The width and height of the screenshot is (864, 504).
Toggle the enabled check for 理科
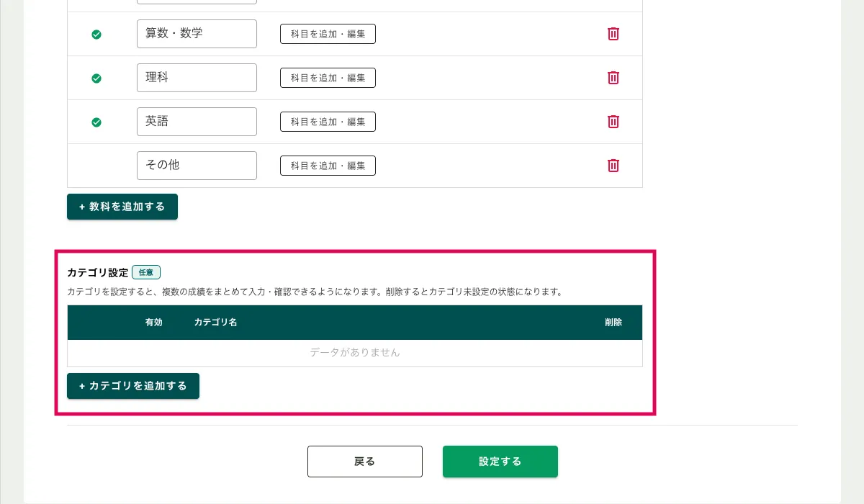coord(96,78)
